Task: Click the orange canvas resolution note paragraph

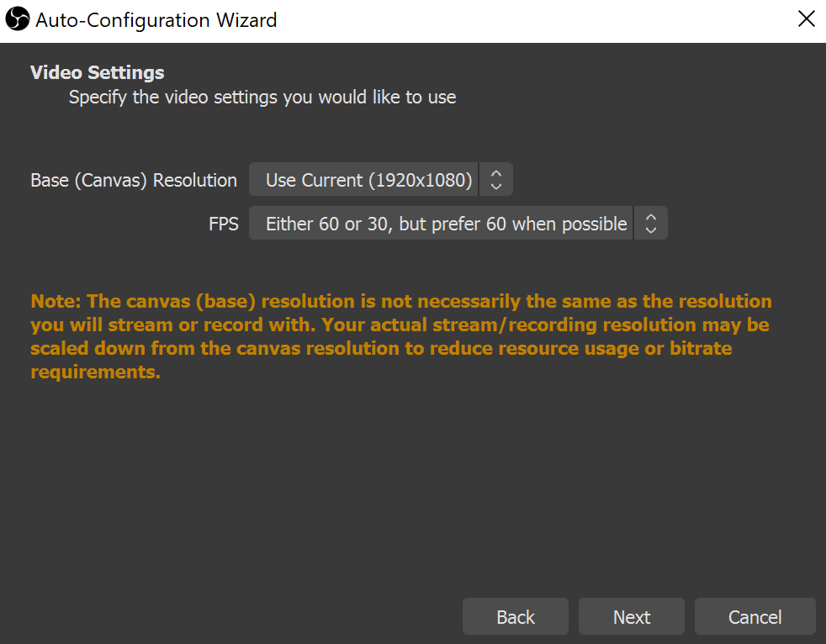Action: click(401, 336)
